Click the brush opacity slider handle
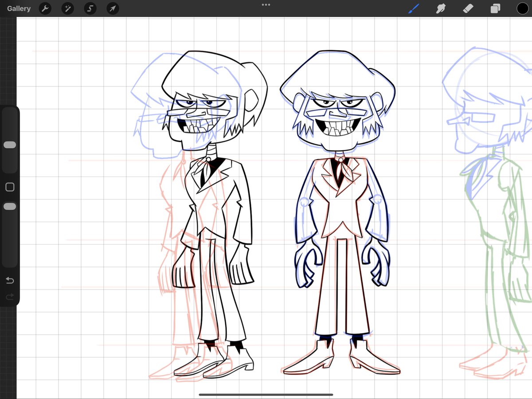This screenshot has height=399, width=532. 10,207
